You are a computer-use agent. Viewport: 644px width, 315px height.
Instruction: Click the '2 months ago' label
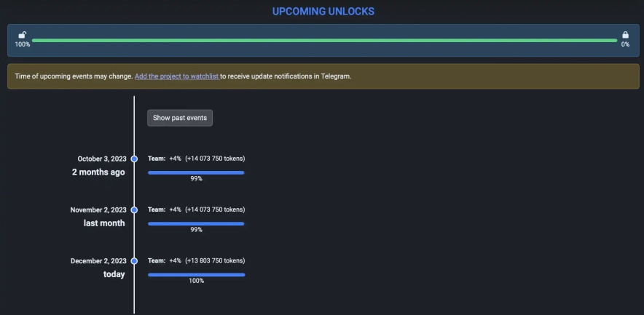(x=98, y=172)
